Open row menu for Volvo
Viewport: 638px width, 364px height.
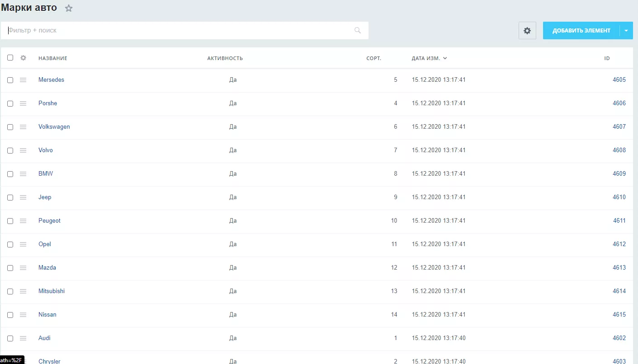(x=23, y=150)
